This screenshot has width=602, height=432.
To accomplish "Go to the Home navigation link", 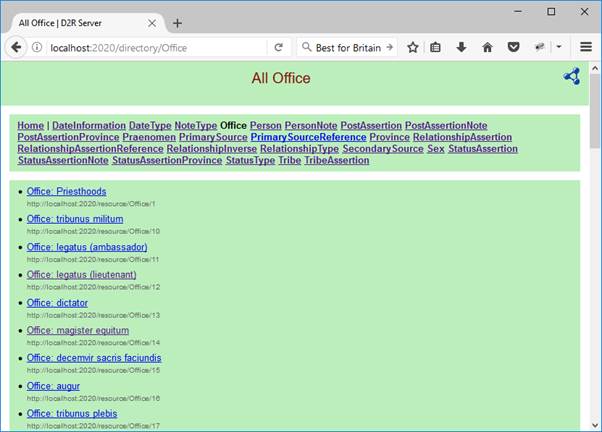I will point(30,125).
